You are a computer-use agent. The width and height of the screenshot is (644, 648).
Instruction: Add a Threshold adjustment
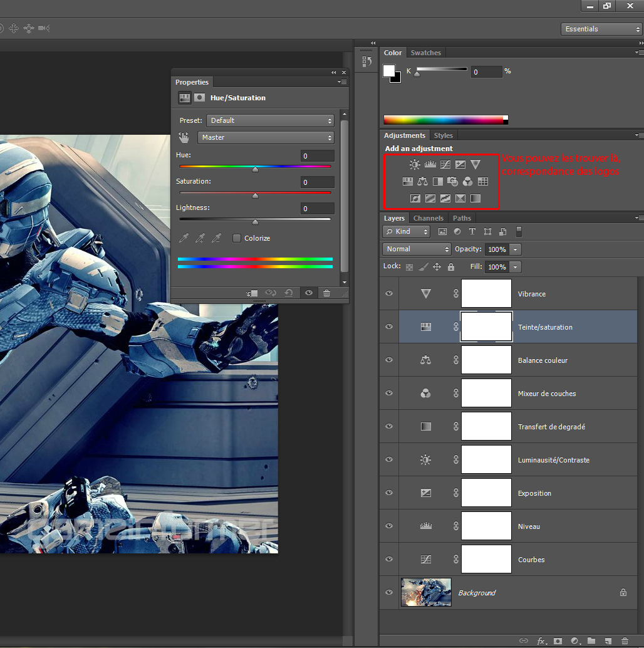[445, 199]
